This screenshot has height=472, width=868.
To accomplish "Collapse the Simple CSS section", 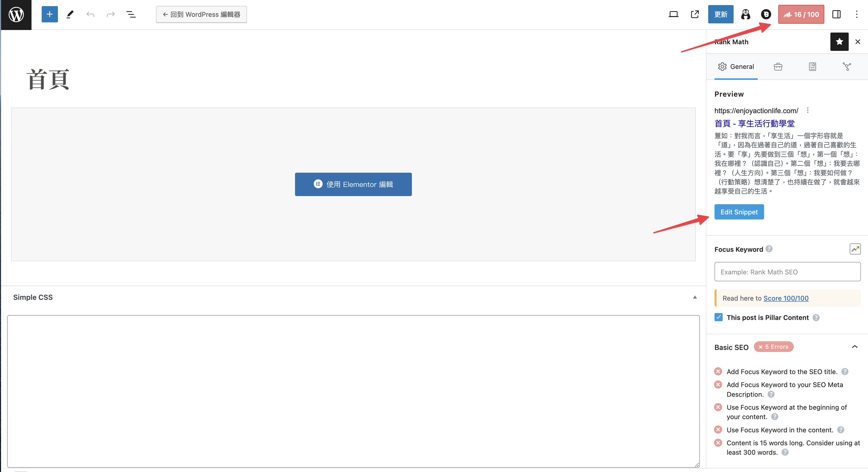I will click(694, 297).
